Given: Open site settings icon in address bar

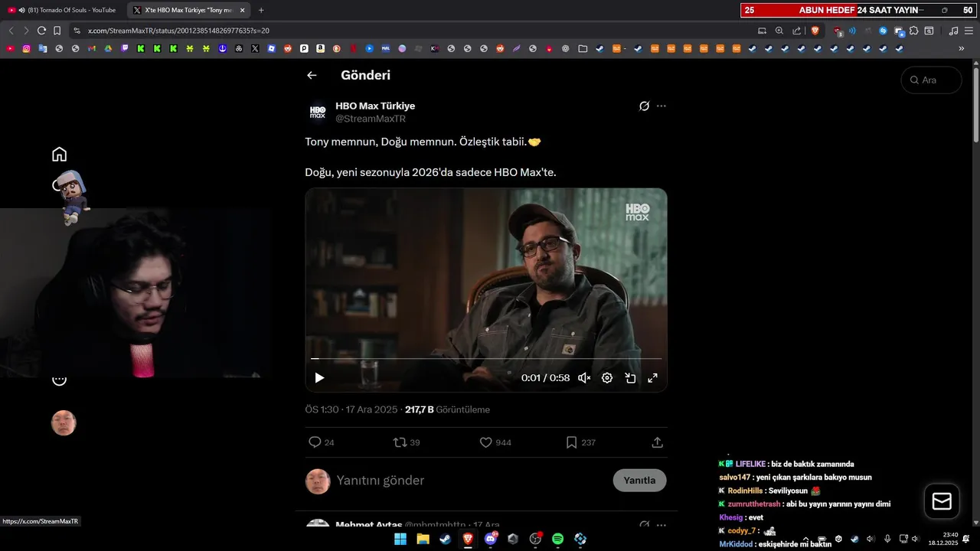Looking at the screenshot, I should [x=77, y=31].
